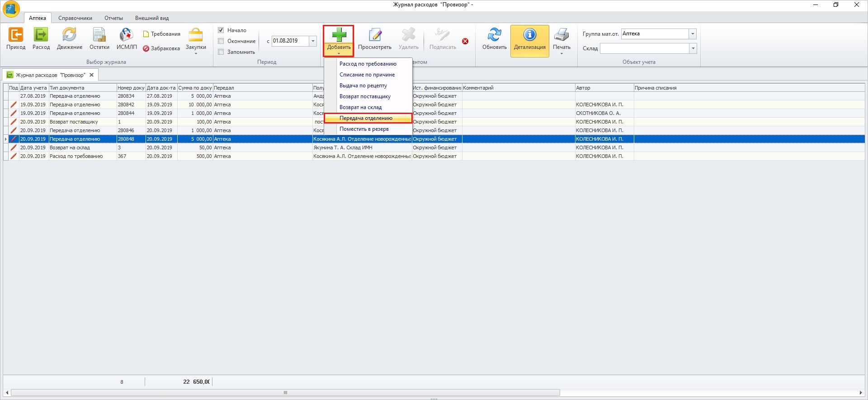The height and width of the screenshot is (400, 868).
Task: Expand the start date dropdown
Action: coord(313,41)
